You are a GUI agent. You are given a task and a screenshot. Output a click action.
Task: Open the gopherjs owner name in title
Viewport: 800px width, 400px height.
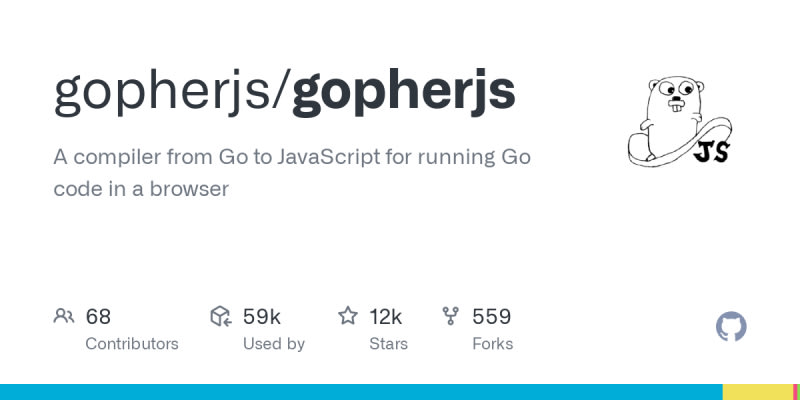coord(167,91)
